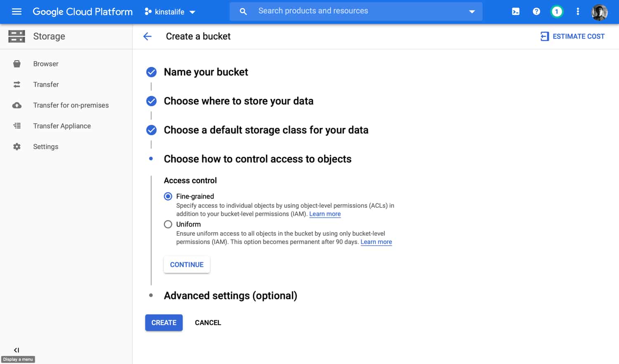This screenshot has width=619, height=364.
Task: Open the Google Cloud account avatar menu
Action: coord(599,12)
